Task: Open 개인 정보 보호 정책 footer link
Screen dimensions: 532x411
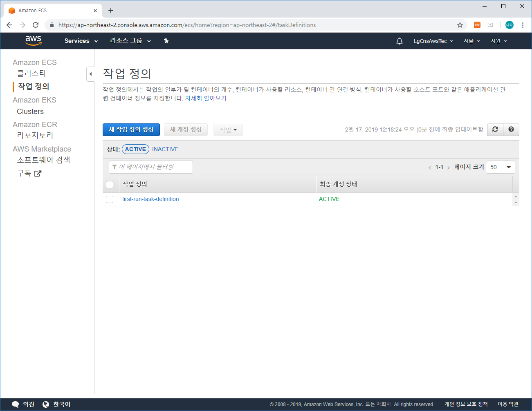Action: [x=466, y=404]
